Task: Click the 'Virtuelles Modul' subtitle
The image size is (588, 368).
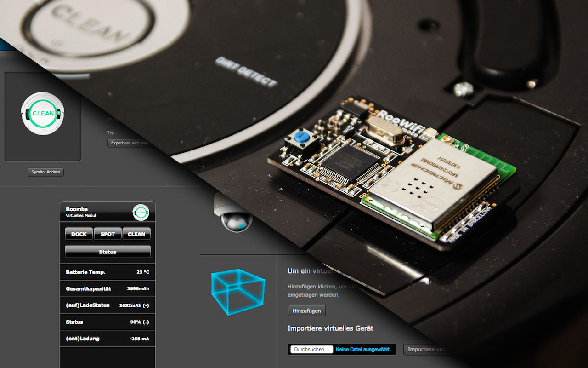Action: [x=81, y=215]
